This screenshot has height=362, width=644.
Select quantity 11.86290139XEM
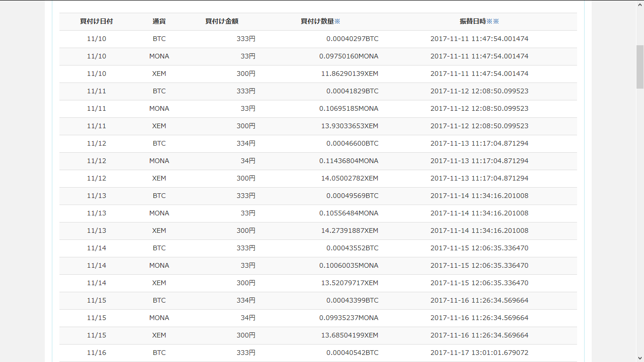click(349, 74)
